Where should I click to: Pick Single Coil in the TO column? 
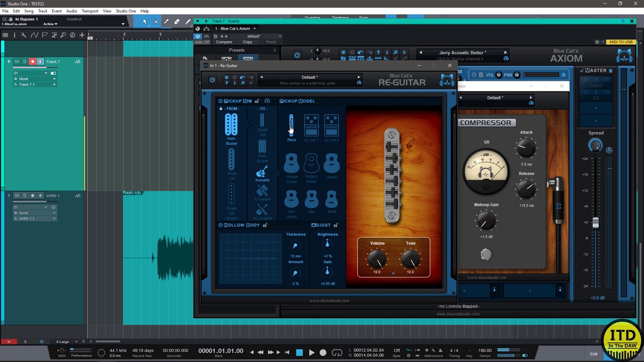[262, 125]
